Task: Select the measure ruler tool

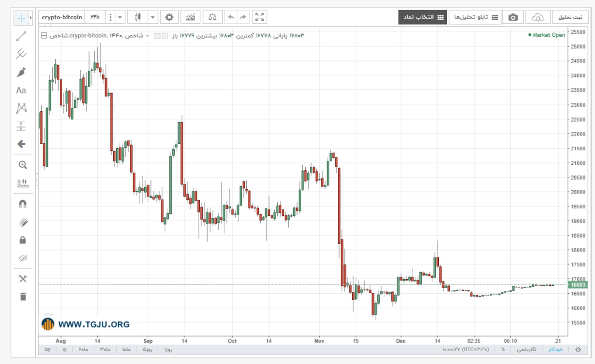Action: click(23, 183)
